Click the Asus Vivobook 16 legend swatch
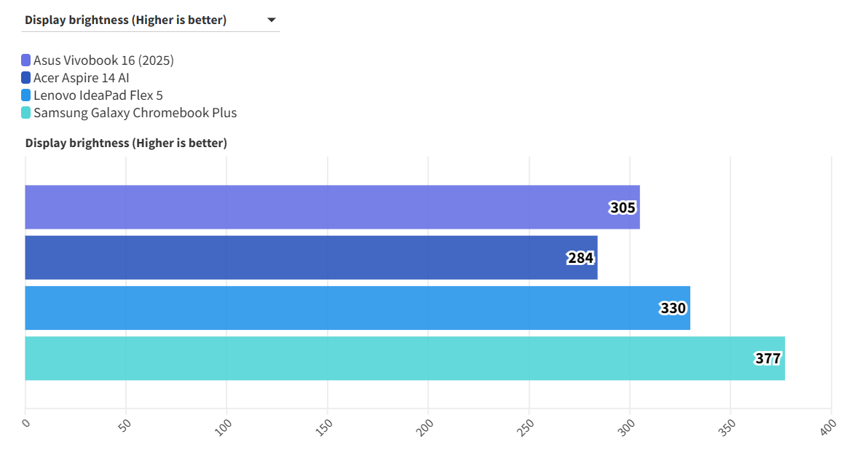The height and width of the screenshot is (450, 868). pos(26,60)
